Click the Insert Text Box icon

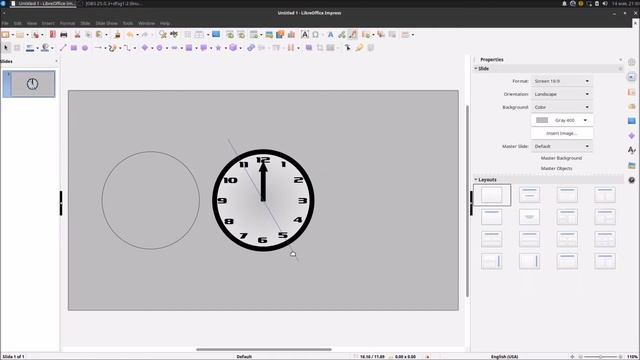[x=305, y=35]
